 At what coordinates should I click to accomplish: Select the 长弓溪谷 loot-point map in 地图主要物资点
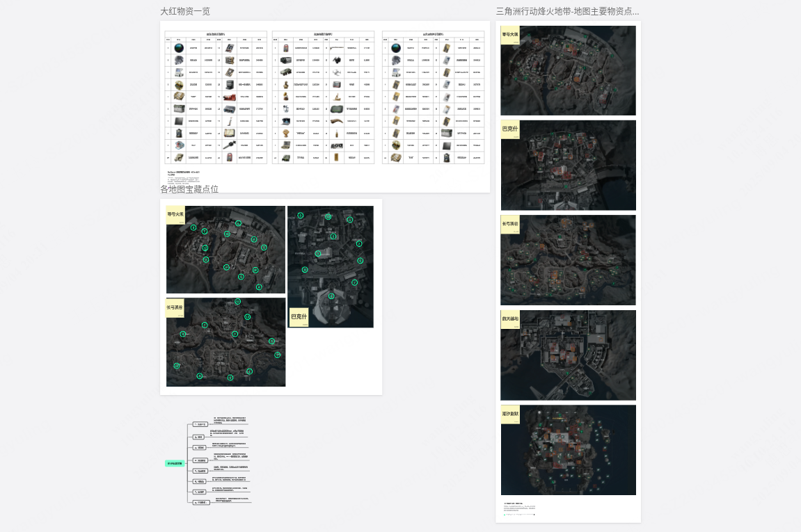pos(568,260)
